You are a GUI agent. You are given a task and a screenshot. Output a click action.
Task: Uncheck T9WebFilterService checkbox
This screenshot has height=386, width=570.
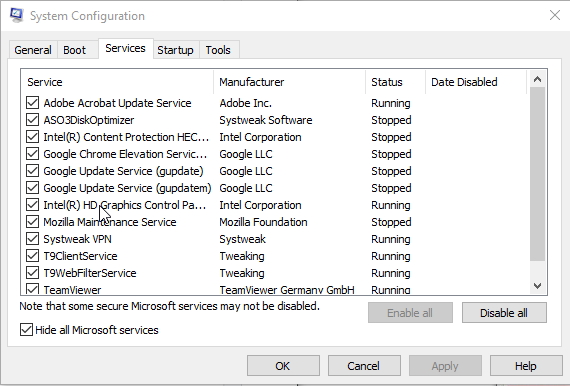tap(32, 273)
